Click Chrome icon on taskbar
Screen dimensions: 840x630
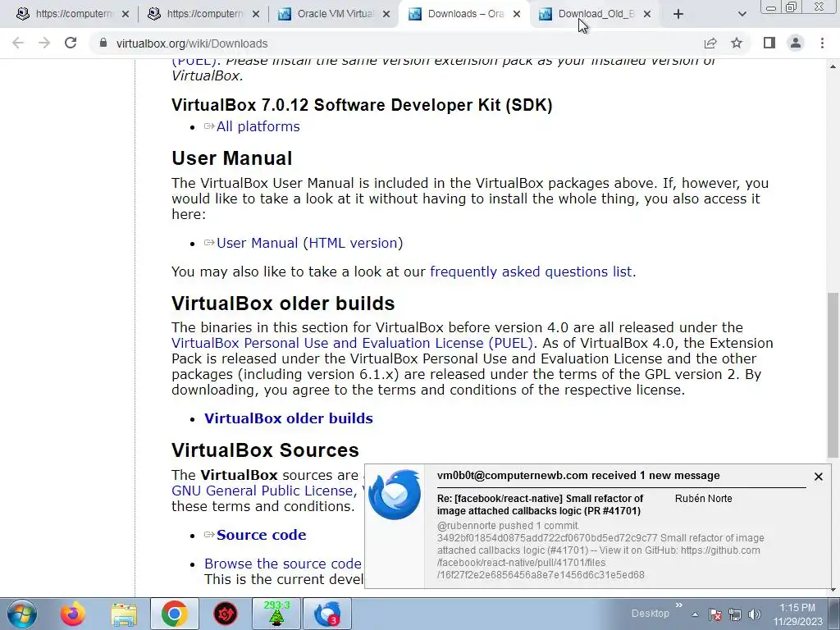(x=174, y=614)
